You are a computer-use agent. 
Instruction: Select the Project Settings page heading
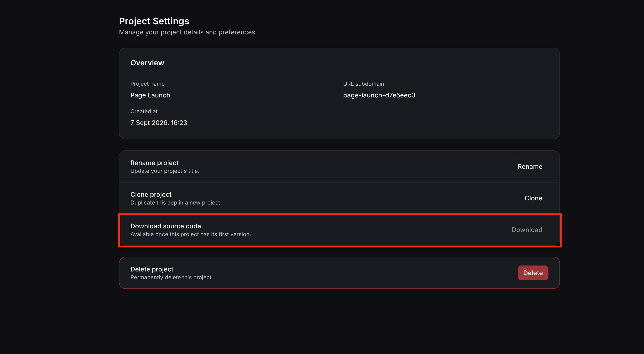coord(154,21)
